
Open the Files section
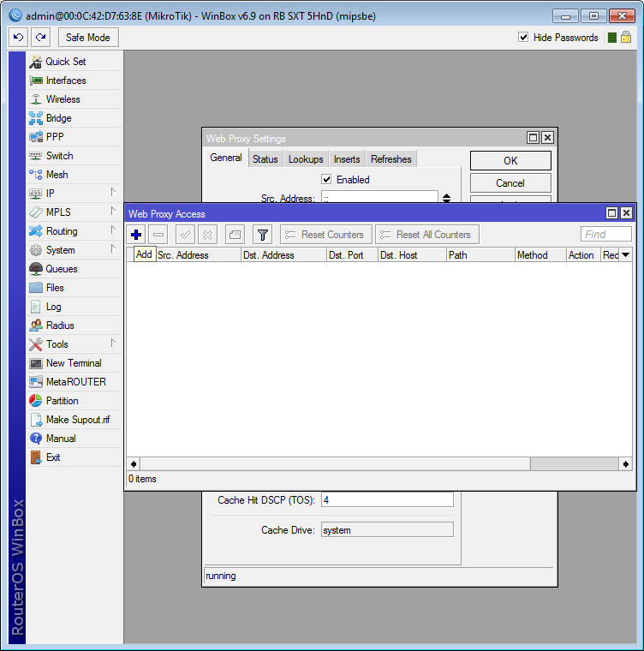[75, 288]
